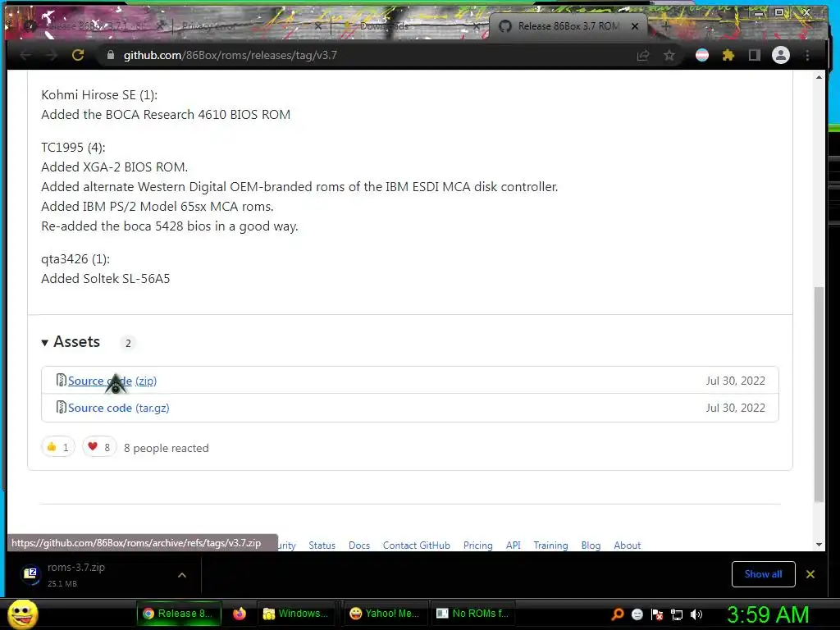Open the Contact GitHub footer link
This screenshot has height=630, width=840.
416,546
